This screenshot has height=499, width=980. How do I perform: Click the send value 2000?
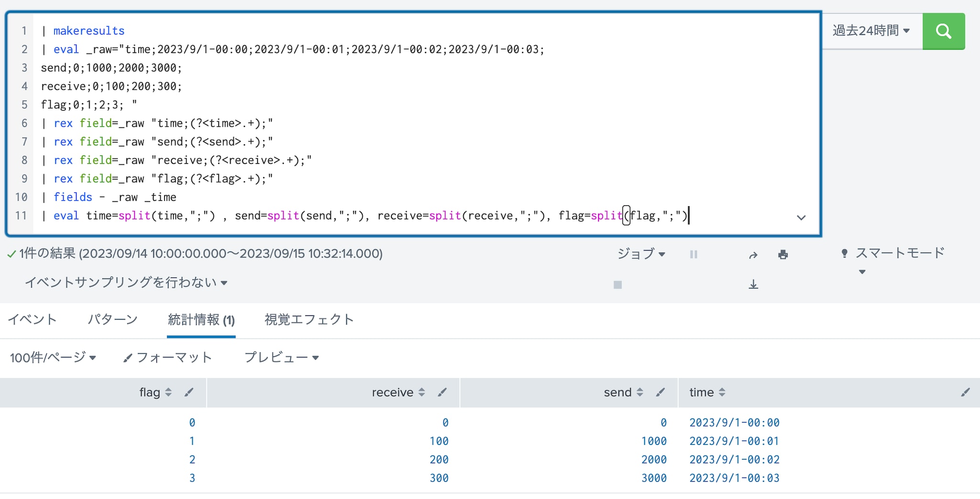[654, 460]
